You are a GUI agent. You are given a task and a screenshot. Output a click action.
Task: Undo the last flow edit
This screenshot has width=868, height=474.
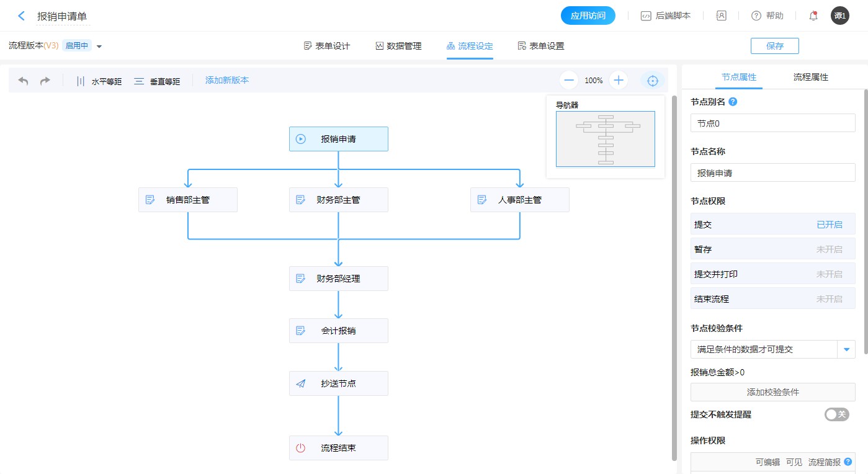point(24,81)
